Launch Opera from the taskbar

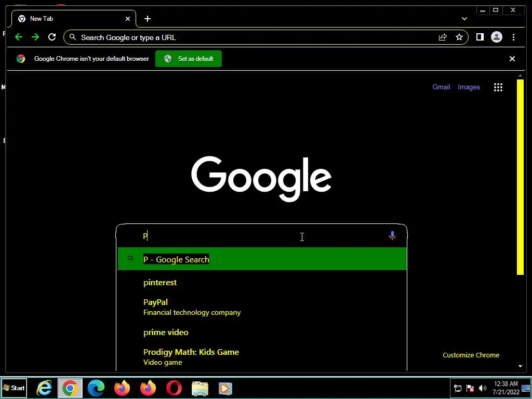[x=174, y=388]
